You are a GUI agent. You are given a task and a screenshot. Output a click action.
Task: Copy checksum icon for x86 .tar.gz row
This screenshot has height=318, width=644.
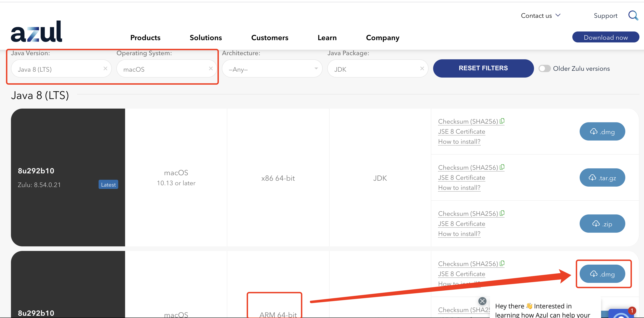click(502, 167)
